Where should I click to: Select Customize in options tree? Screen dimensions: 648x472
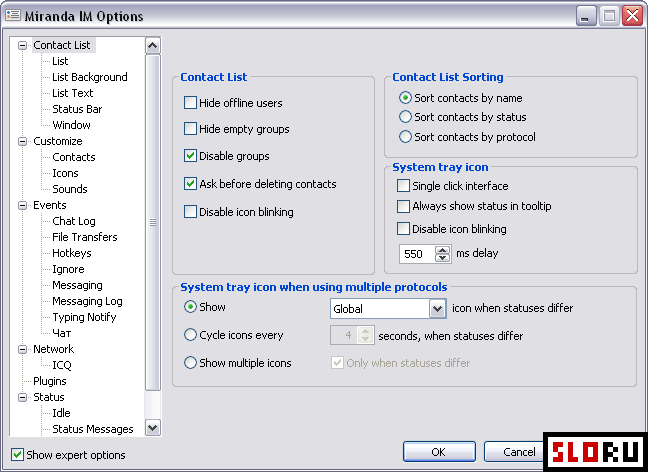pyautogui.click(x=57, y=141)
